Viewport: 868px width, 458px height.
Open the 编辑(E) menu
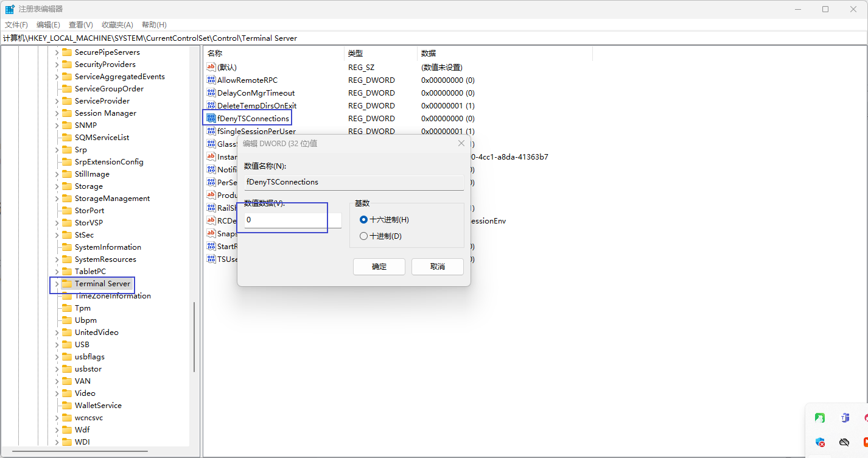(x=48, y=24)
